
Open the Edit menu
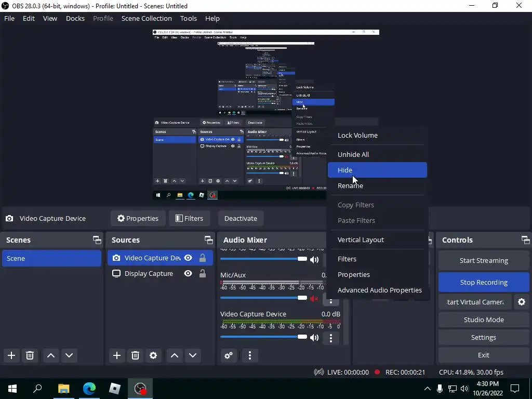pyautogui.click(x=29, y=18)
